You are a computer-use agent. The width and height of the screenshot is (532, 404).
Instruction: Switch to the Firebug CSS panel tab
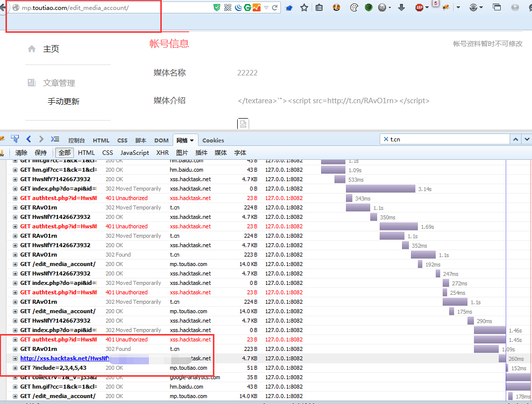[122, 140]
